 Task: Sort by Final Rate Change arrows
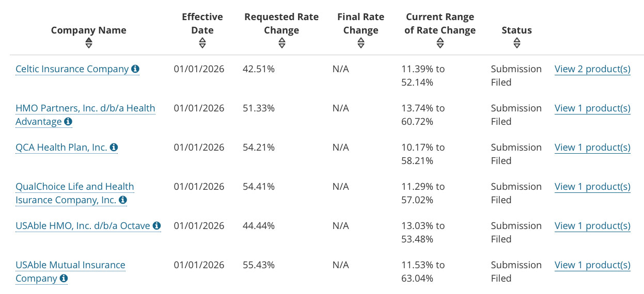[x=361, y=43]
